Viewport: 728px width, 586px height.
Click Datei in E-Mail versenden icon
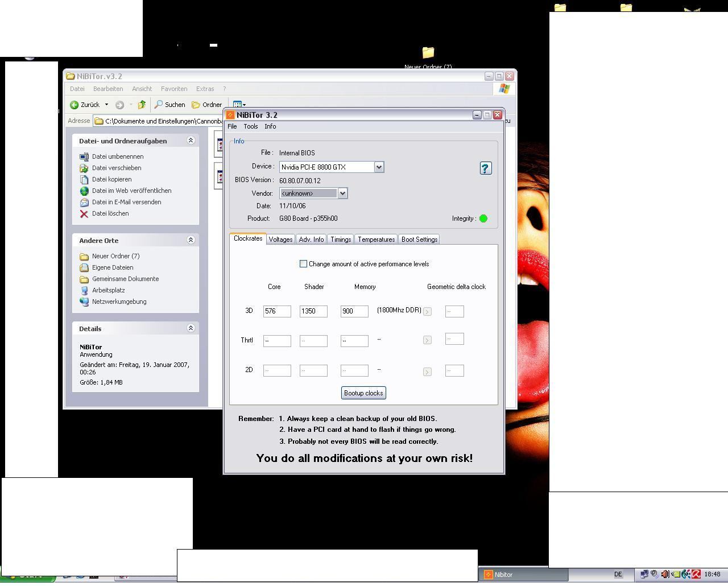click(x=84, y=202)
